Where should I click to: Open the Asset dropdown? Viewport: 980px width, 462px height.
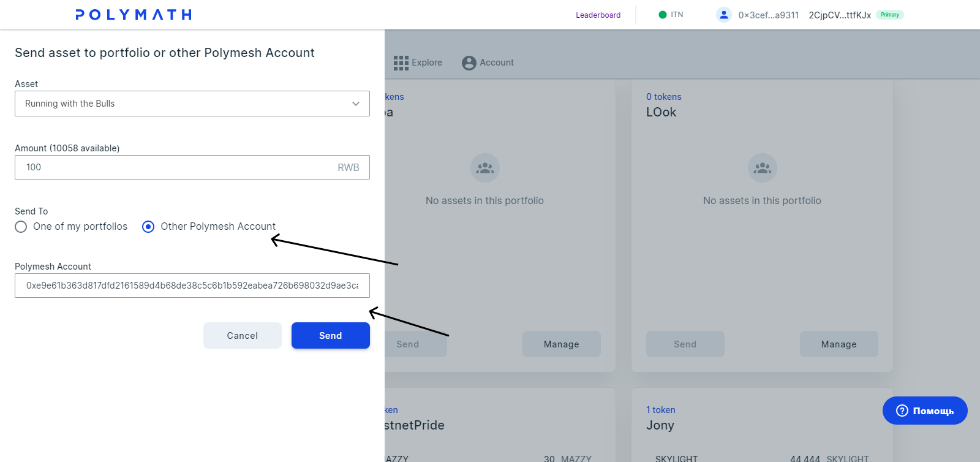(x=184, y=104)
